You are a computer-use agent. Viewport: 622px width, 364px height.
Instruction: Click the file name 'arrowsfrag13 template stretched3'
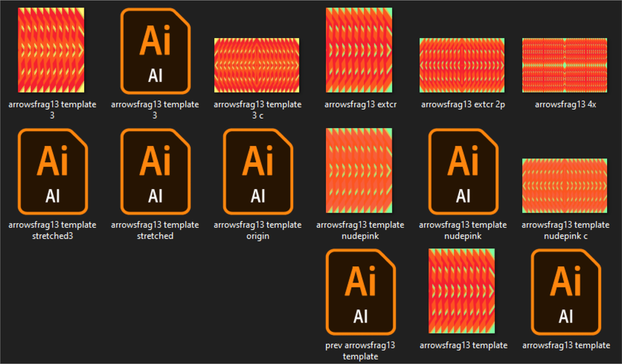point(52,230)
